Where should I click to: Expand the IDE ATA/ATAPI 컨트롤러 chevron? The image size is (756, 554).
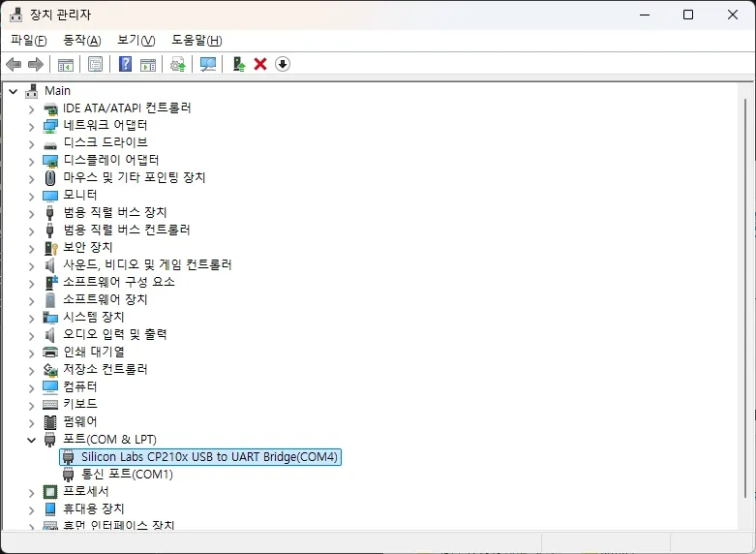(32, 109)
